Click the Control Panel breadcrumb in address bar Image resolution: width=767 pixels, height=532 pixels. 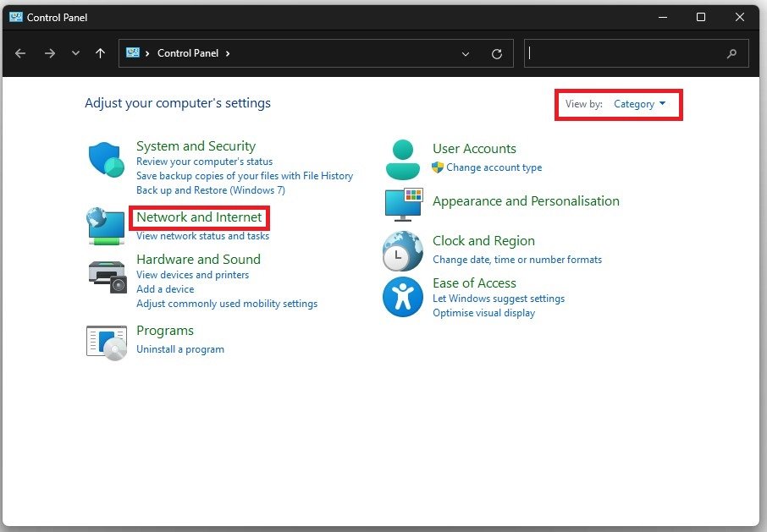click(188, 53)
